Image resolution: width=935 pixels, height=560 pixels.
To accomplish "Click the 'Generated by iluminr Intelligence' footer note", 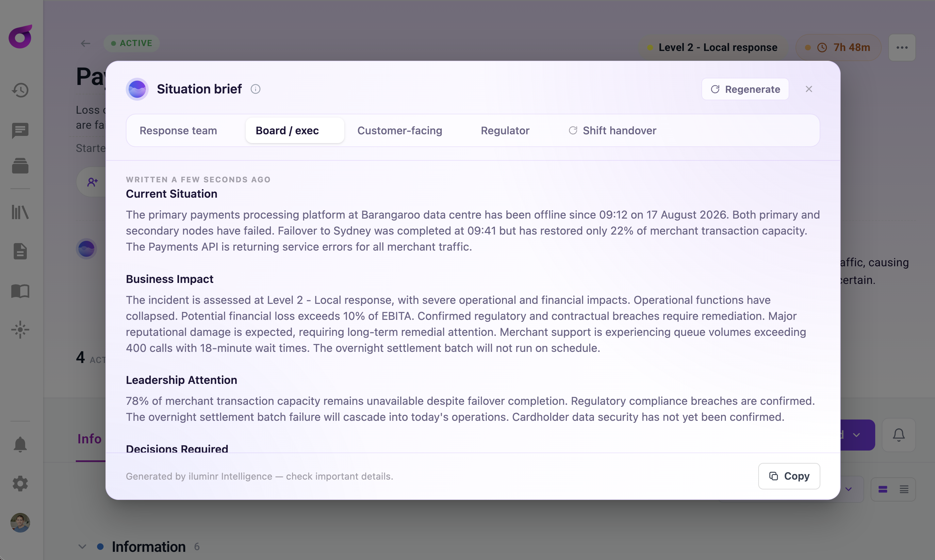I will [260, 476].
